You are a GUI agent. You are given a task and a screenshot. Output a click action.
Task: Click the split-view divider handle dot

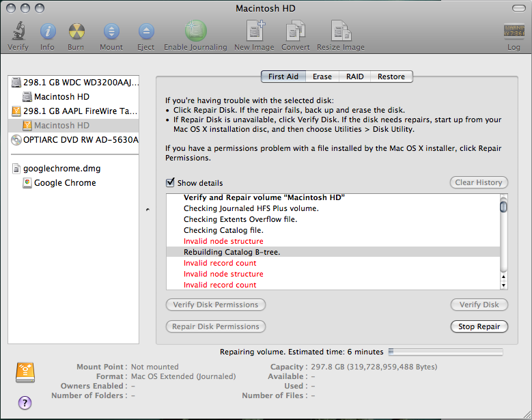pyautogui.click(x=148, y=210)
